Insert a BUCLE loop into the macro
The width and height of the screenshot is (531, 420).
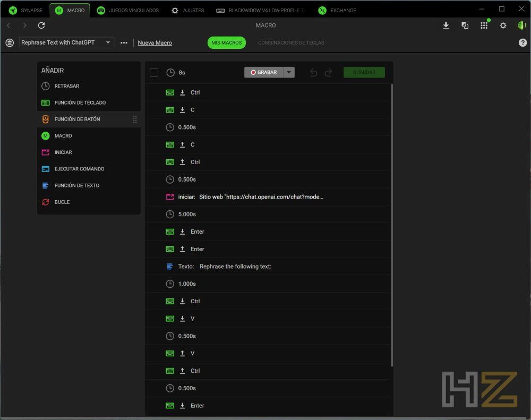pyautogui.click(x=62, y=202)
